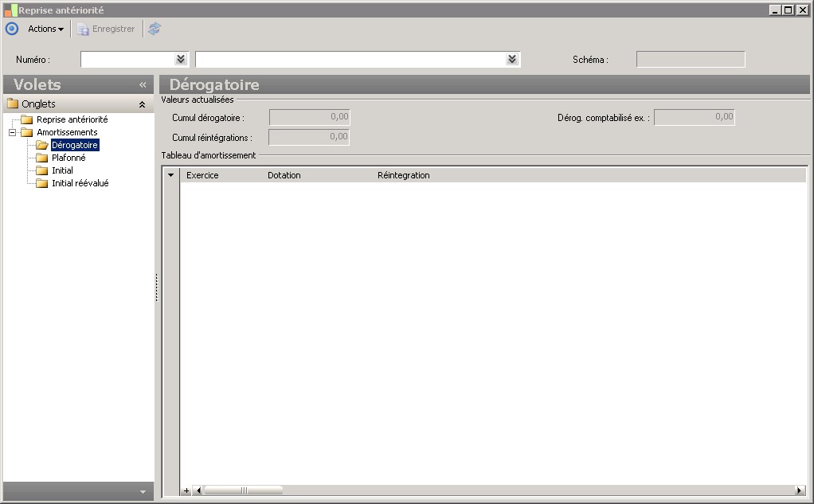Viewport: 814px width, 504px height.
Task: Click the application icon in title bar
Action: click(10, 10)
